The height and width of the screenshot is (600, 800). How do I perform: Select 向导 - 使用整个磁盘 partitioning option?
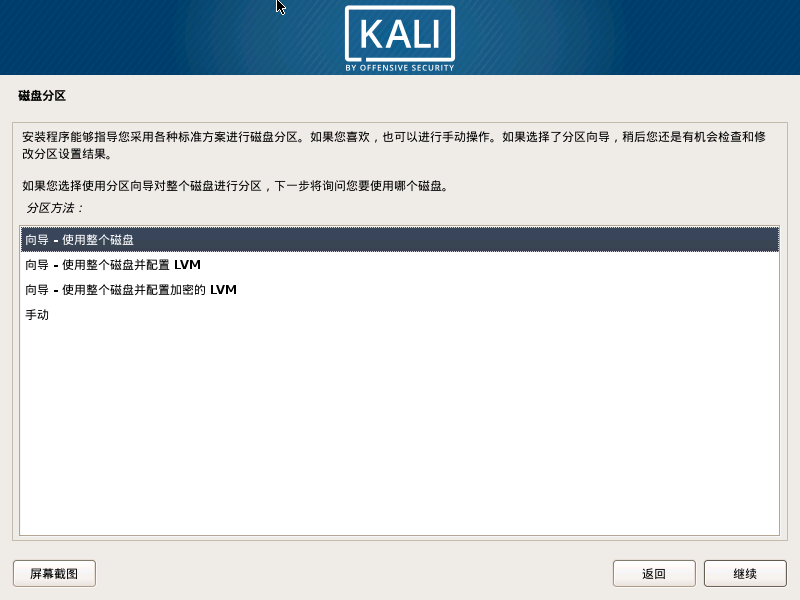(399, 239)
